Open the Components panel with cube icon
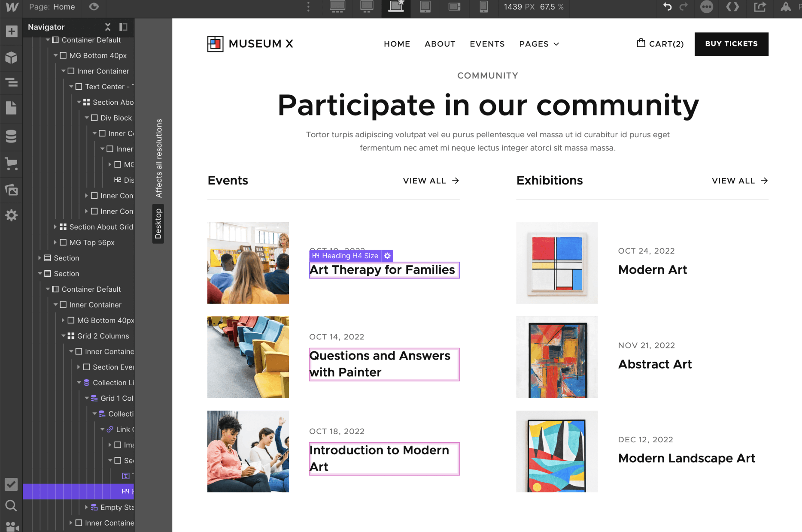The image size is (802, 532). [11, 57]
